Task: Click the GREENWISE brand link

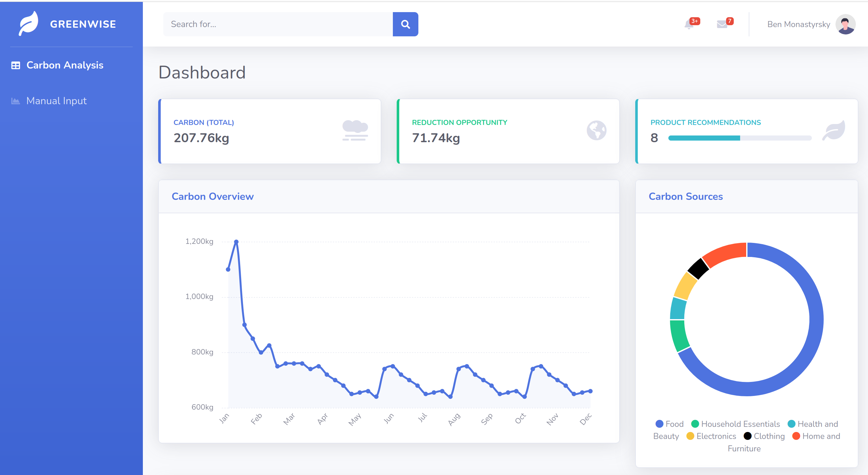Action: [83, 24]
